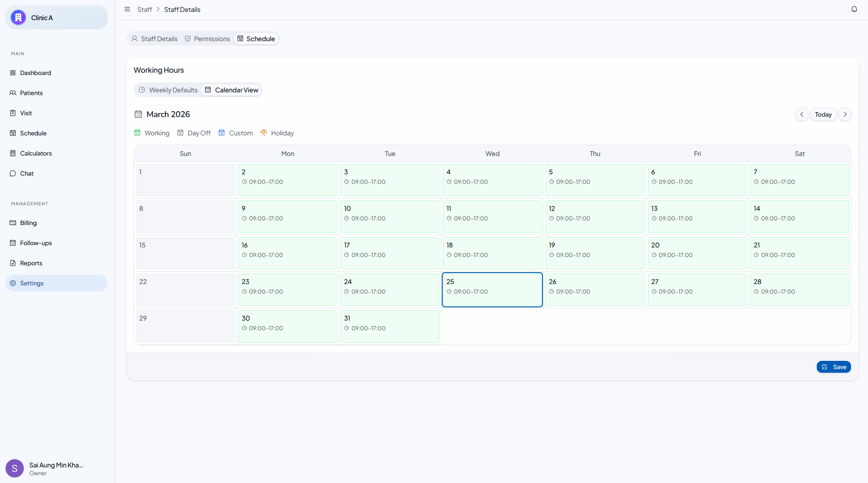This screenshot has width=868, height=483.
Task: Open the notifications bell
Action: click(854, 10)
